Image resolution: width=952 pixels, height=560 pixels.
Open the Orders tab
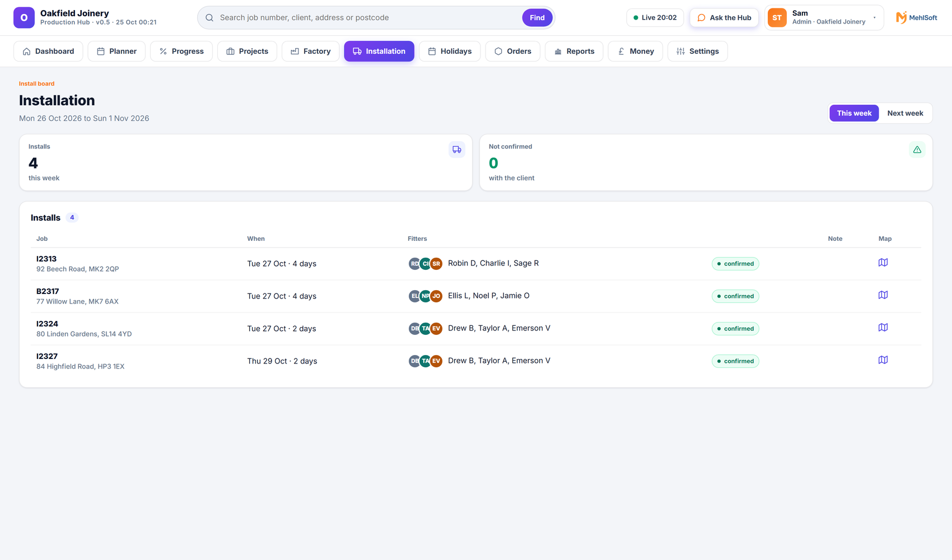512,52
